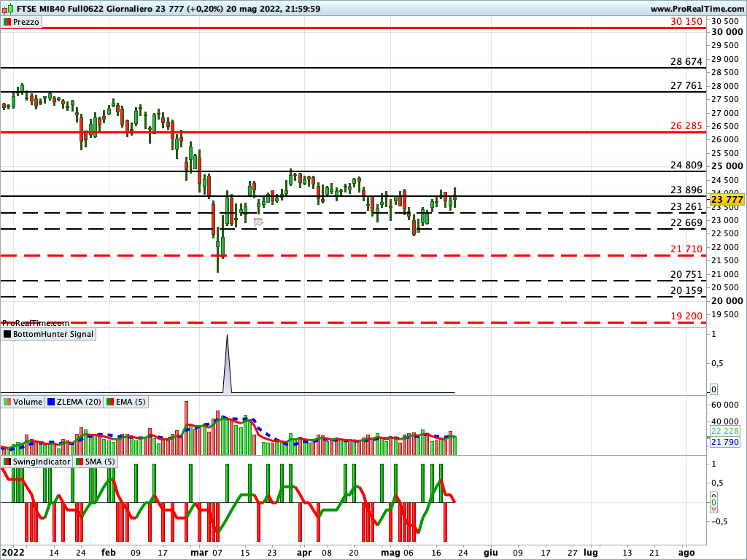Viewport: 747px width, 560px height.
Task: Click the red-green candle icon beside Prezzo
Action: [9, 22]
